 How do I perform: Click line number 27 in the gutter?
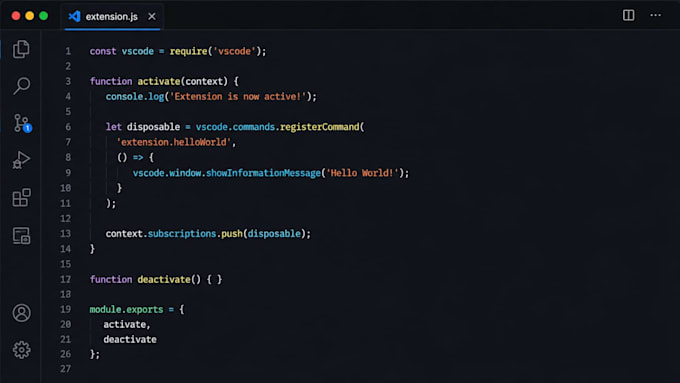coord(65,369)
